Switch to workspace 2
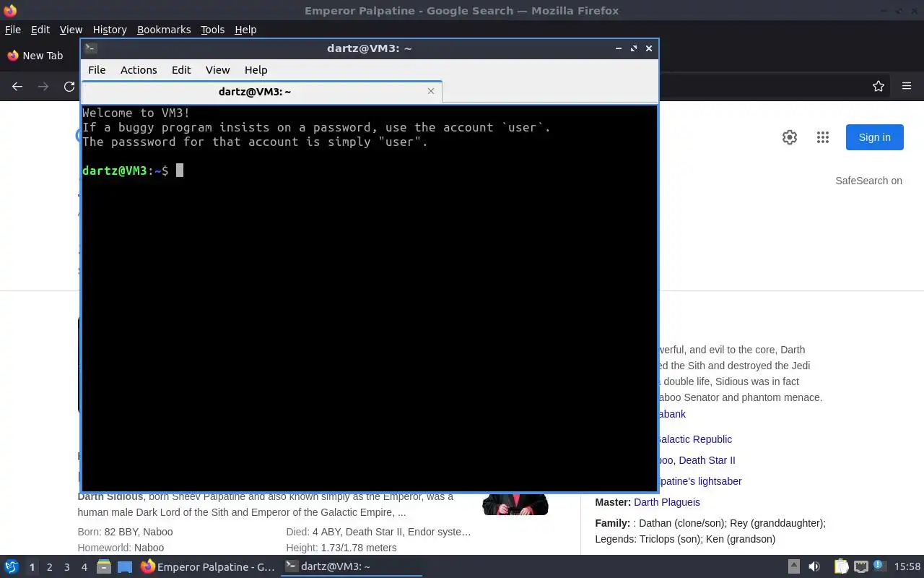This screenshot has height=578, width=924. (x=49, y=567)
